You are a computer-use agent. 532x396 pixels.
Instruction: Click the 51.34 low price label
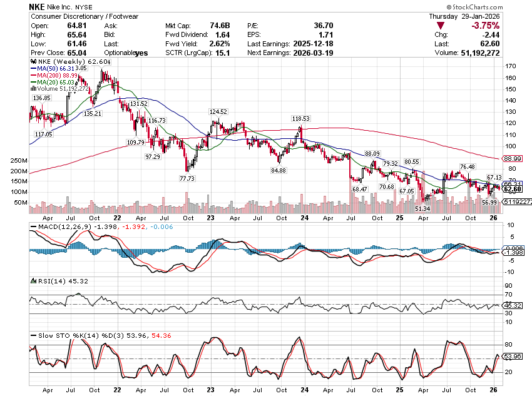coord(423,208)
